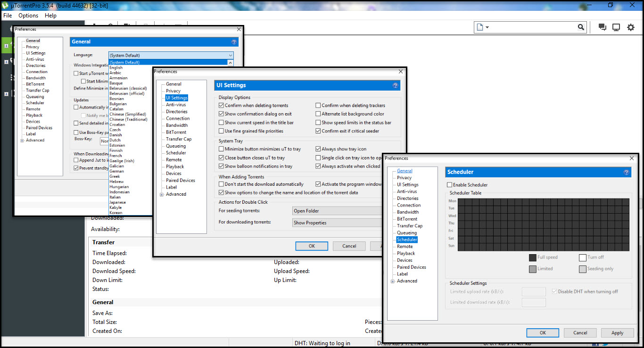Enable Use Boss-Key checkbox in General dialog
This screenshot has height=348, width=644.
tap(76, 133)
